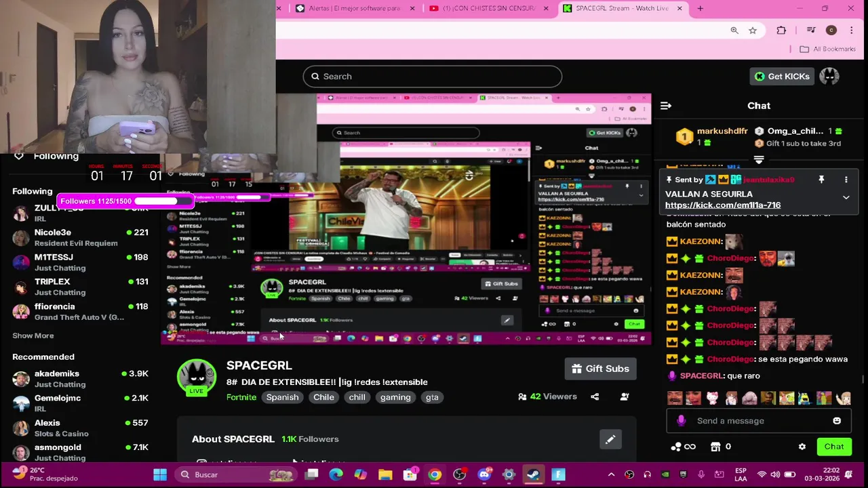Open the Chrome three-dot menu
This screenshot has width=868, height=488.
pos(852,30)
